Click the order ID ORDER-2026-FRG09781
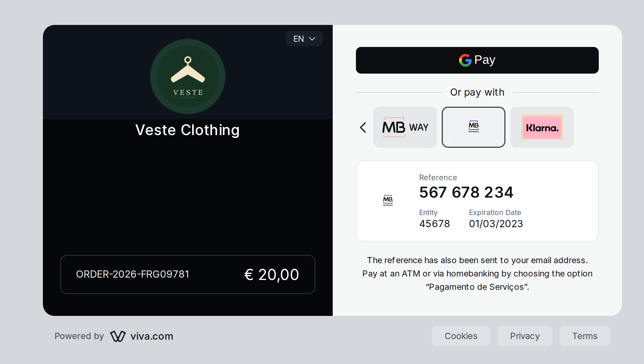The height and width of the screenshot is (364, 644). click(x=133, y=274)
